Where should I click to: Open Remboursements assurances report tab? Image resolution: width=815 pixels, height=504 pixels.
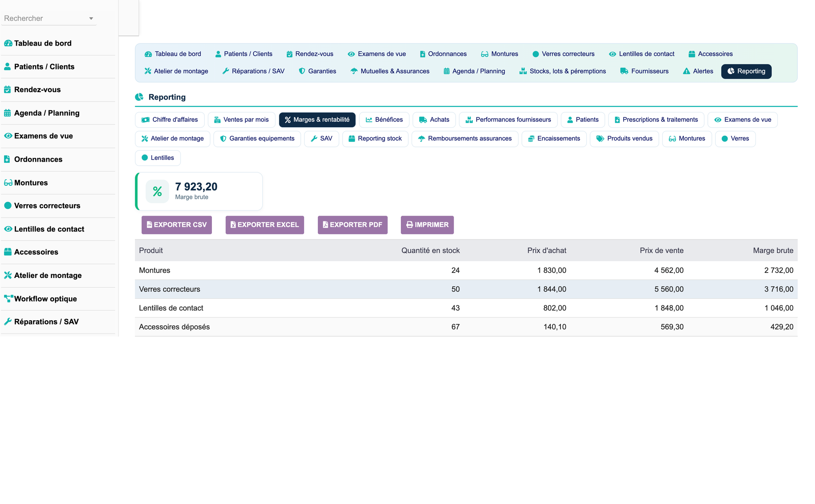tap(465, 139)
